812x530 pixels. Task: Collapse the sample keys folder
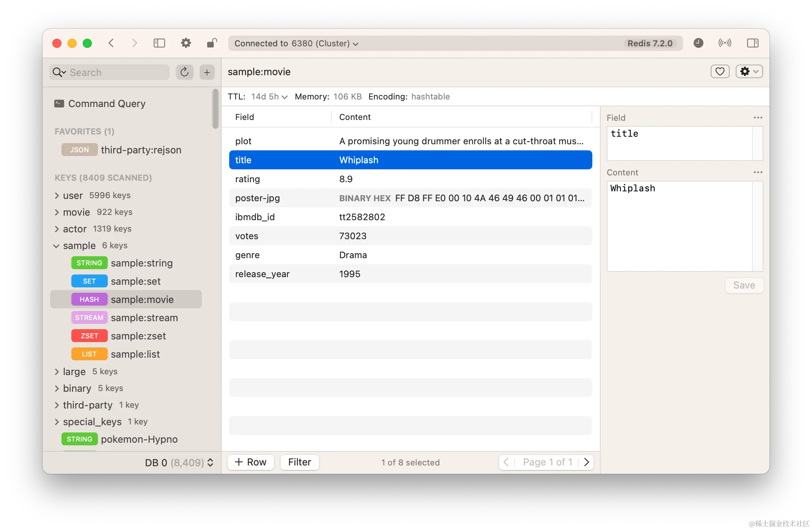point(56,246)
